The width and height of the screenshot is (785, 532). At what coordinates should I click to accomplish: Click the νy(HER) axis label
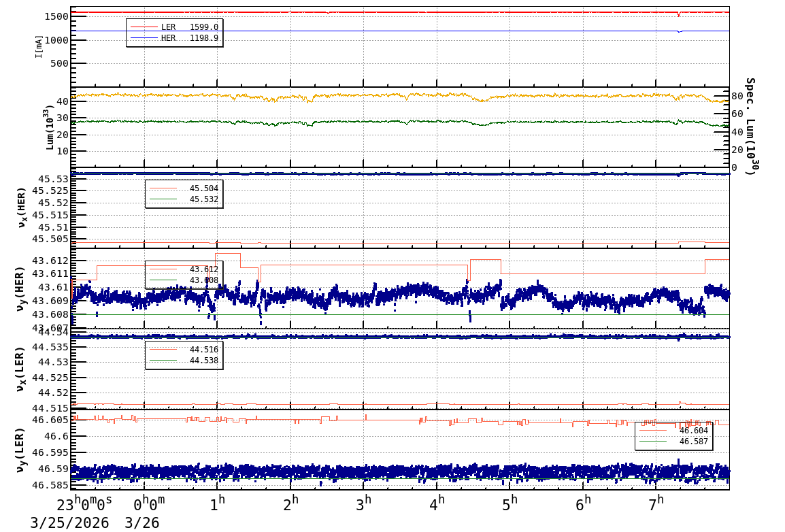coord(20,288)
